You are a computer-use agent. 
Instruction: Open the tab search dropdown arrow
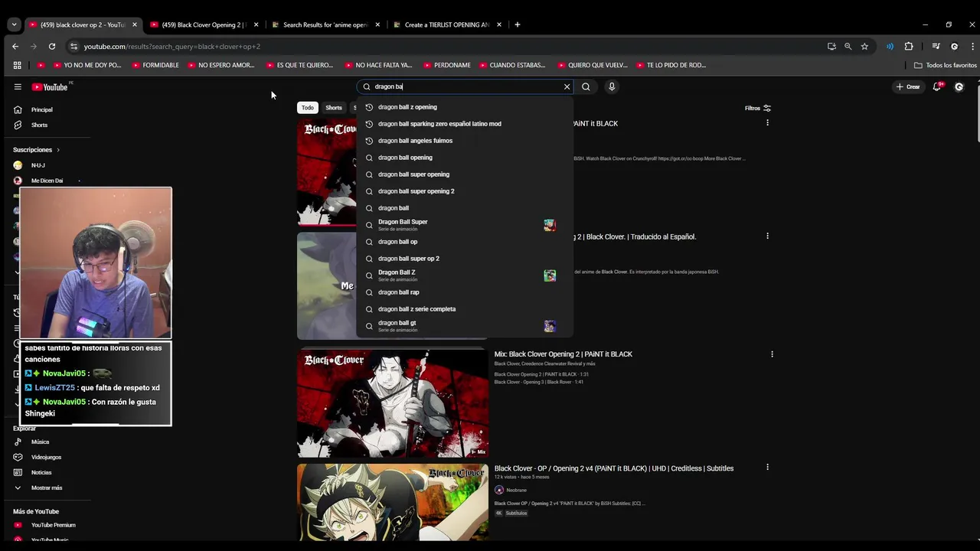pos(14,24)
